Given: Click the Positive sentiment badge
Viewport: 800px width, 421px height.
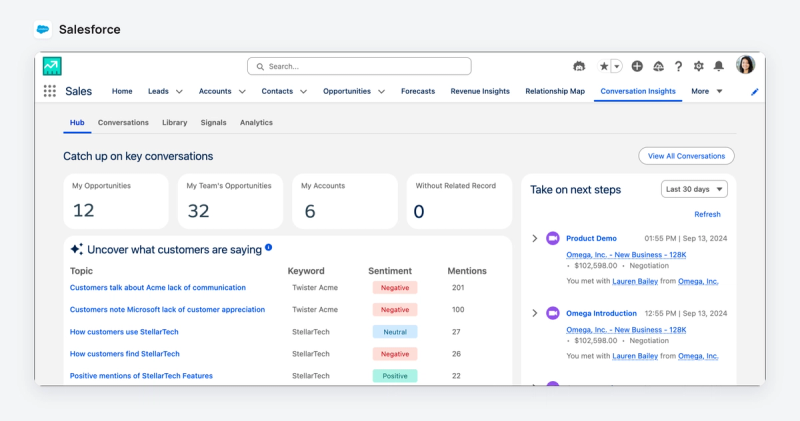Looking at the screenshot, I should click(395, 376).
